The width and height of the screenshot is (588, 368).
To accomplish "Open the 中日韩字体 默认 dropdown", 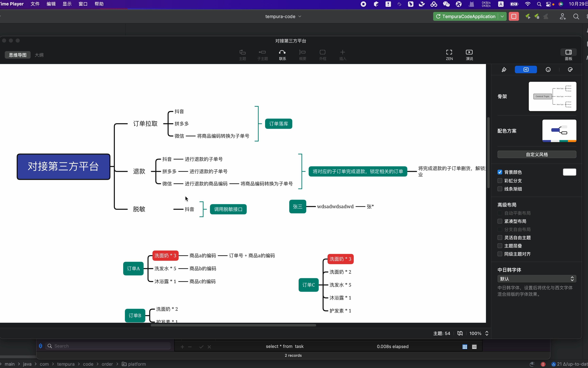I will [537, 279].
